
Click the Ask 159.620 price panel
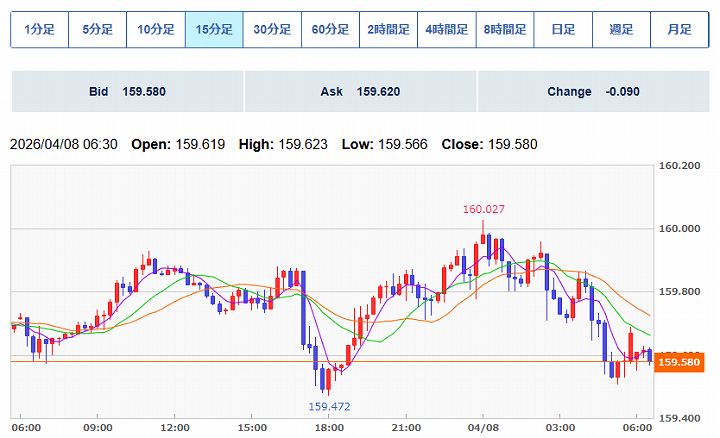(360, 92)
